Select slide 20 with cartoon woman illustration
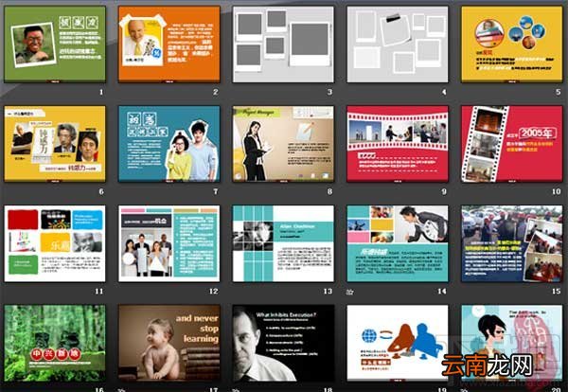 [512, 343]
